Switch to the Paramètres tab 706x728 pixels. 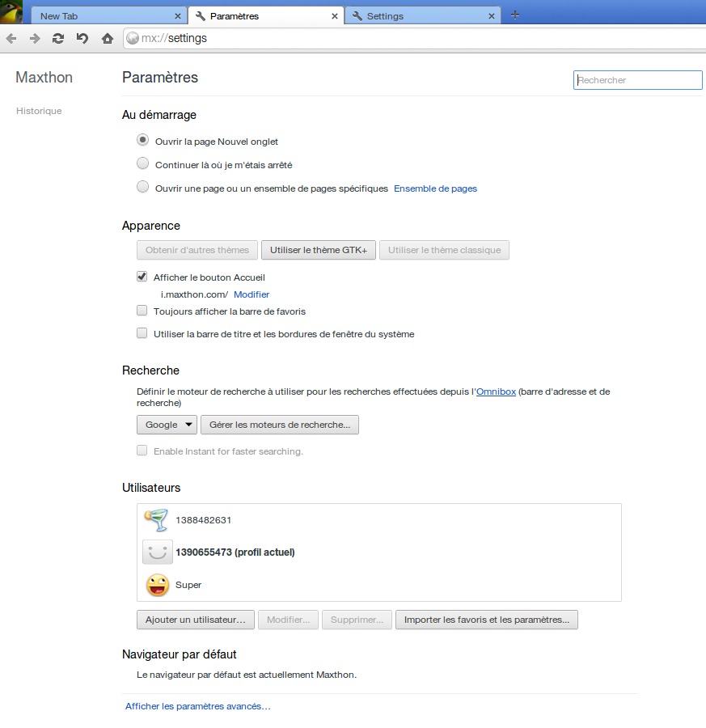(x=266, y=16)
